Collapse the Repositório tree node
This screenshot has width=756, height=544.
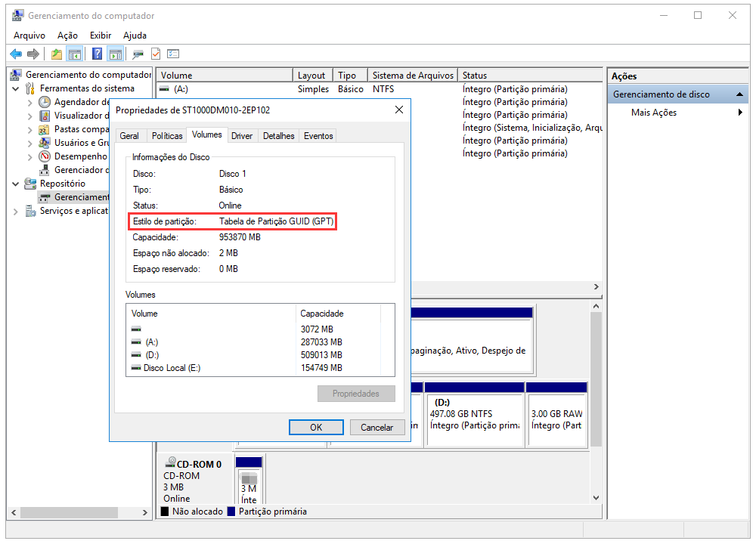pos(17,184)
